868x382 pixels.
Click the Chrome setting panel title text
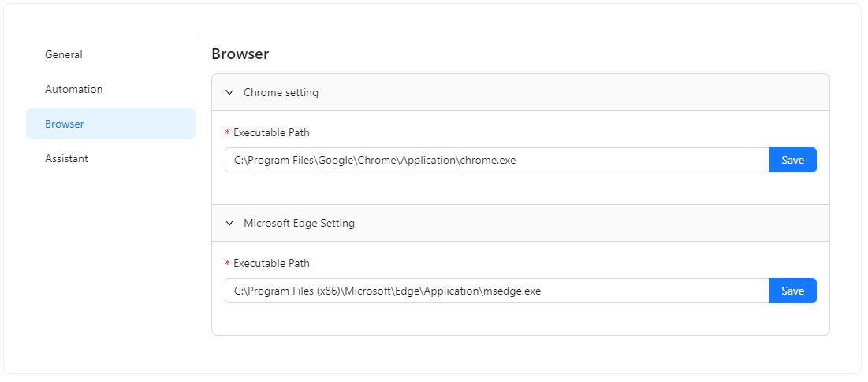coord(281,92)
